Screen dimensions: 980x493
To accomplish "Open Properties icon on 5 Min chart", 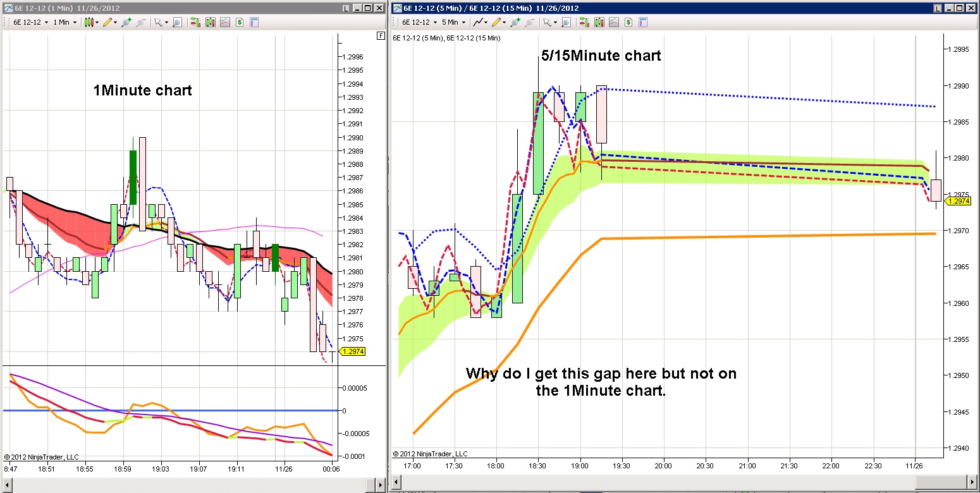I will tap(643, 22).
